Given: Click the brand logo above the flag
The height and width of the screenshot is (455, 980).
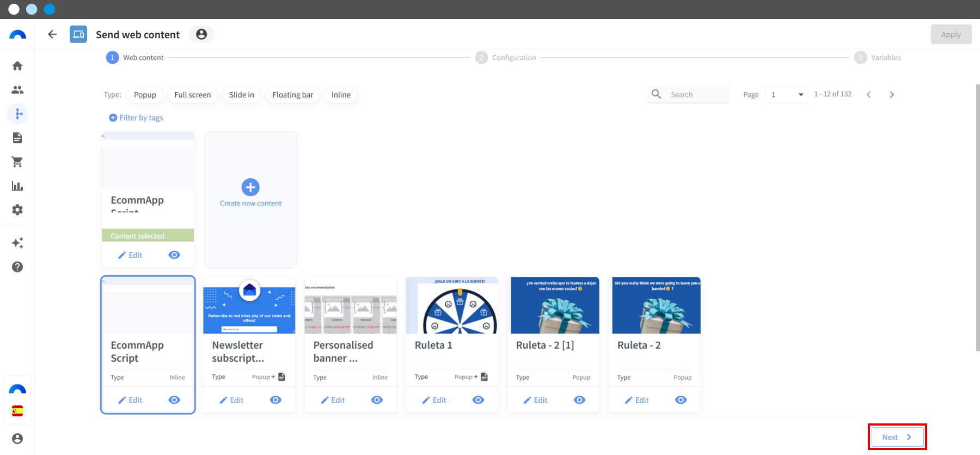Looking at the screenshot, I should (17, 389).
